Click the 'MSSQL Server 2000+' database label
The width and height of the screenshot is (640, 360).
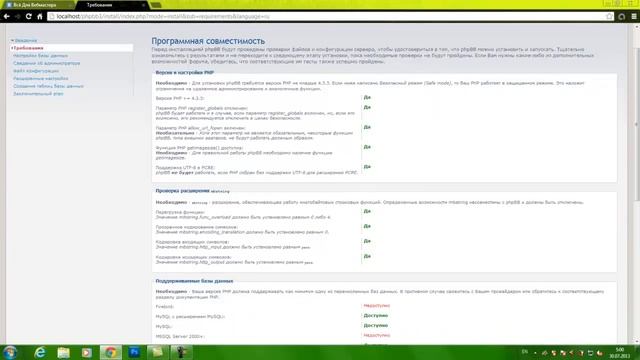180,337
